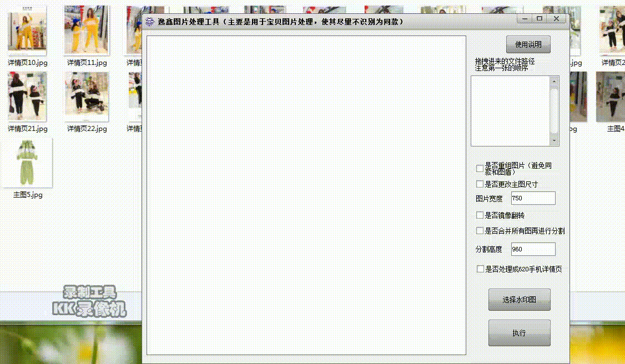Open the 使用说明 help button
This screenshot has height=364, width=625.
click(x=528, y=44)
